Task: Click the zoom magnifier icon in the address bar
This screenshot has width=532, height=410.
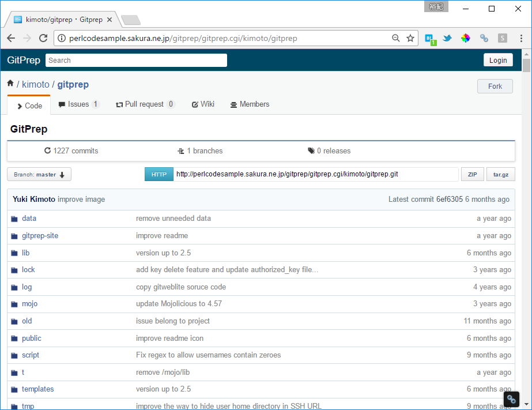Action: (x=395, y=38)
